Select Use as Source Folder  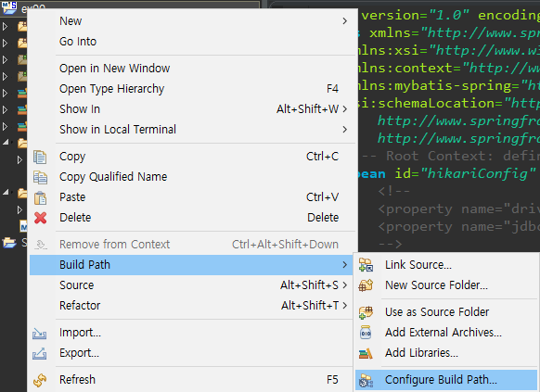point(446,312)
